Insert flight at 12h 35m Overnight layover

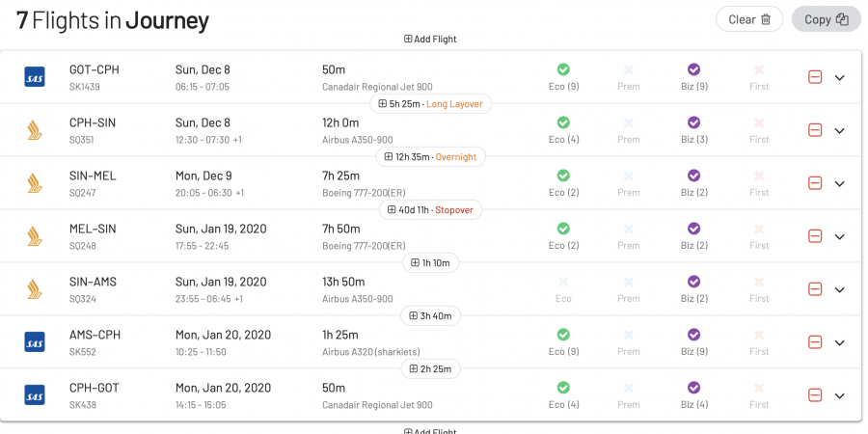coord(431,156)
